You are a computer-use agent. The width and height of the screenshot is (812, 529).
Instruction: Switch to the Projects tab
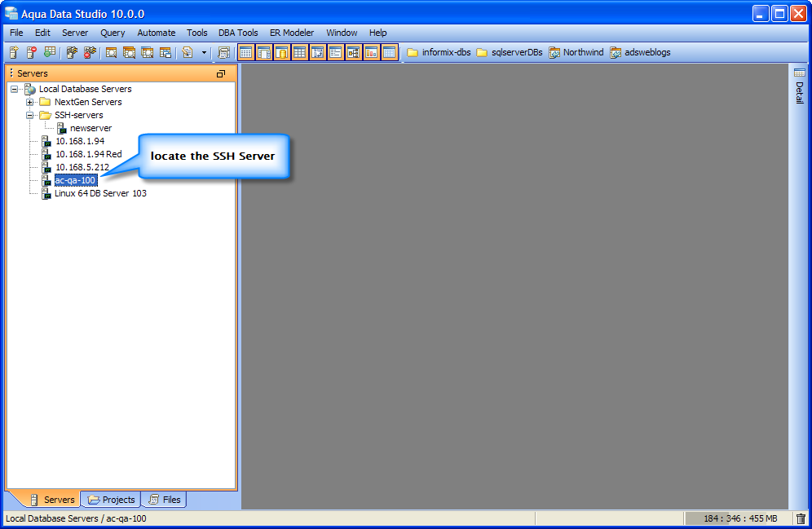pyautogui.click(x=112, y=500)
